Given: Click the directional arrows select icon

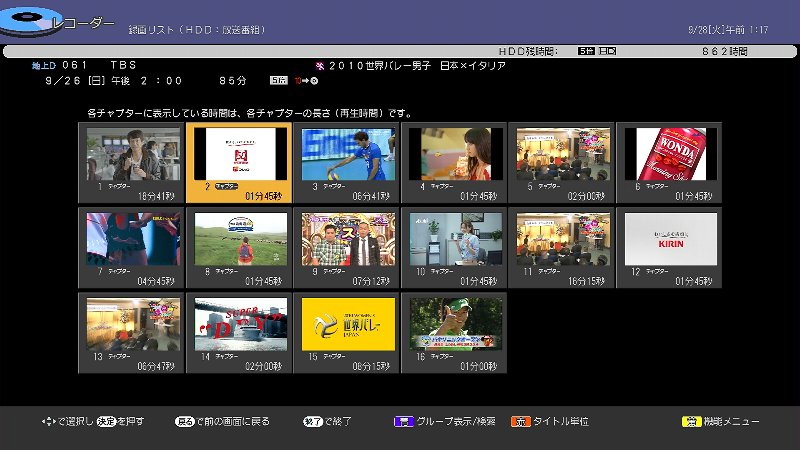Looking at the screenshot, I should coord(47,422).
